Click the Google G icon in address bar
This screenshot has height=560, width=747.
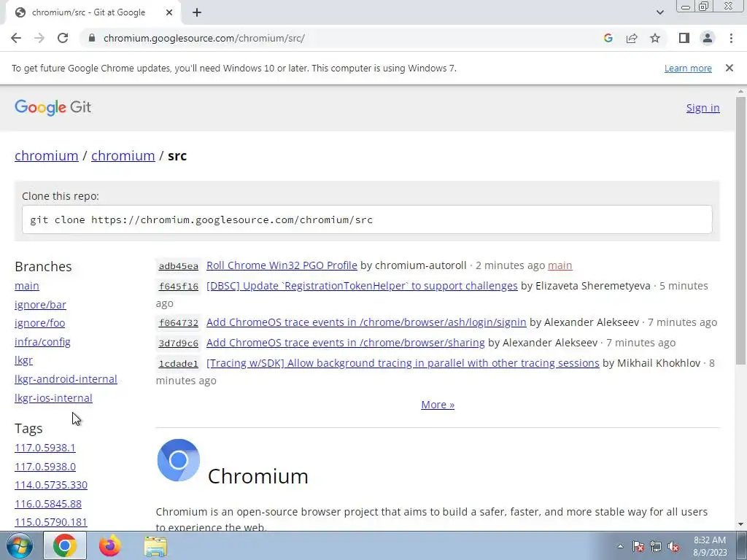(x=608, y=38)
